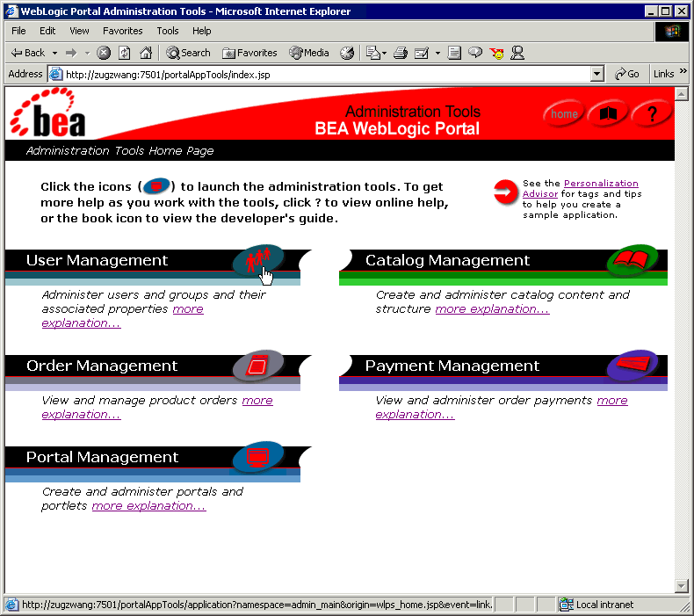Open the Favorites toolbar button
694x616 pixels.
pos(249,53)
